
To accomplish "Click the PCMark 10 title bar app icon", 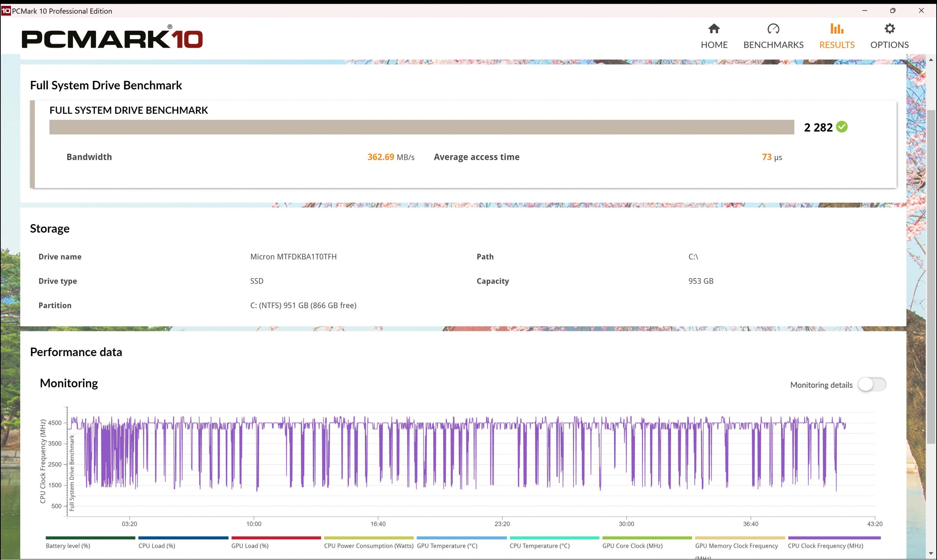I will tap(5, 11).
